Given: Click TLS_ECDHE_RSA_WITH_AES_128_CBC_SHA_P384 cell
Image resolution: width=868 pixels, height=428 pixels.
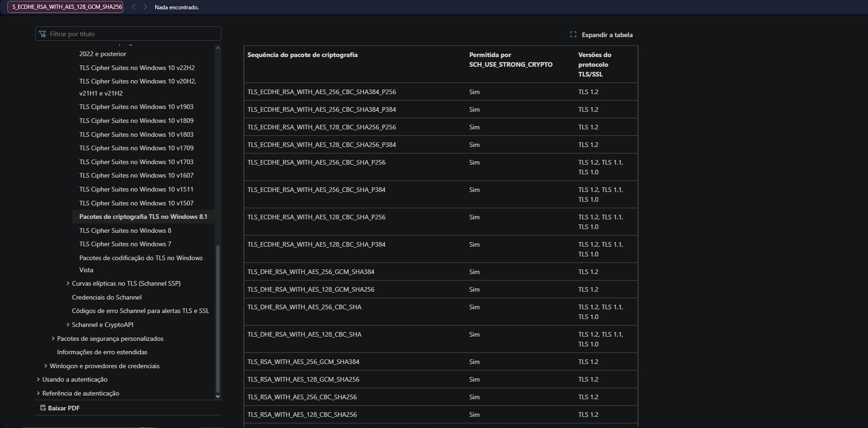Looking at the screenshot, I should (x=316, y=244).
